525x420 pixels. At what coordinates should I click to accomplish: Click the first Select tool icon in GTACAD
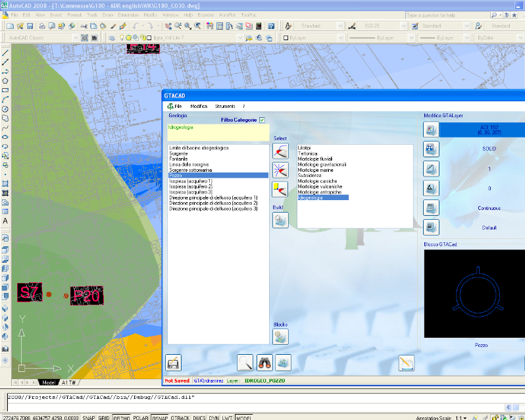280,151
